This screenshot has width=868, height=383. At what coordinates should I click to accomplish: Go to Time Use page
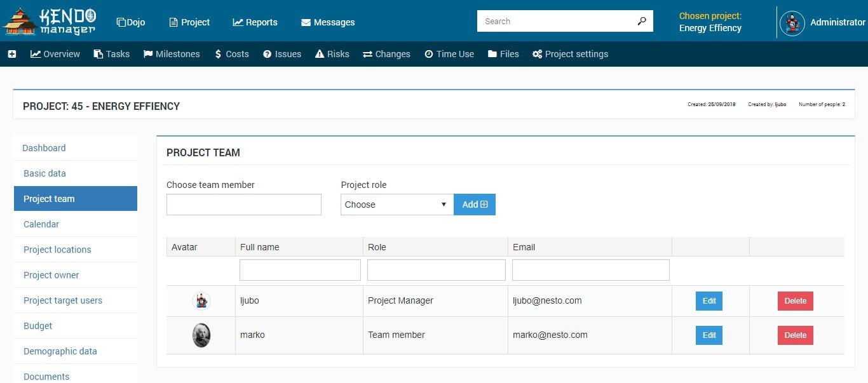449,54
